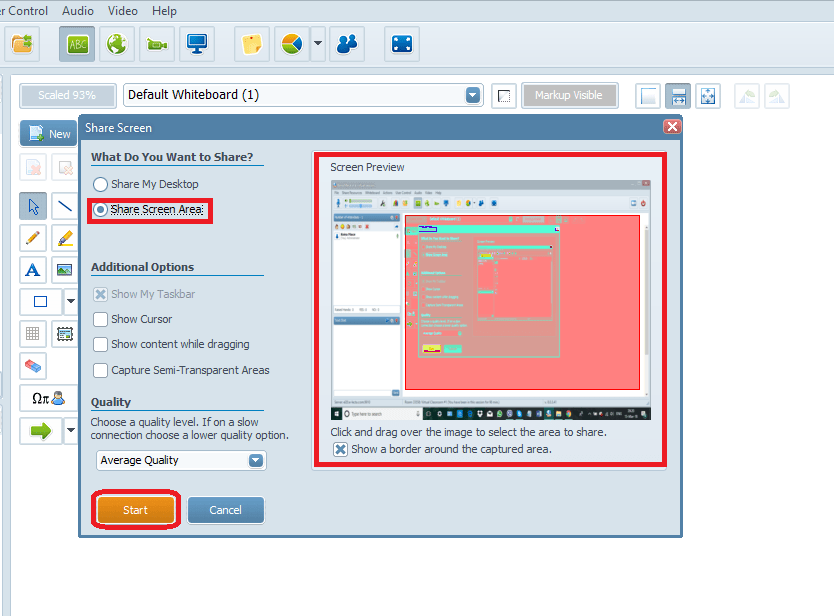Select the rectangle shape tool

point(40,302)
